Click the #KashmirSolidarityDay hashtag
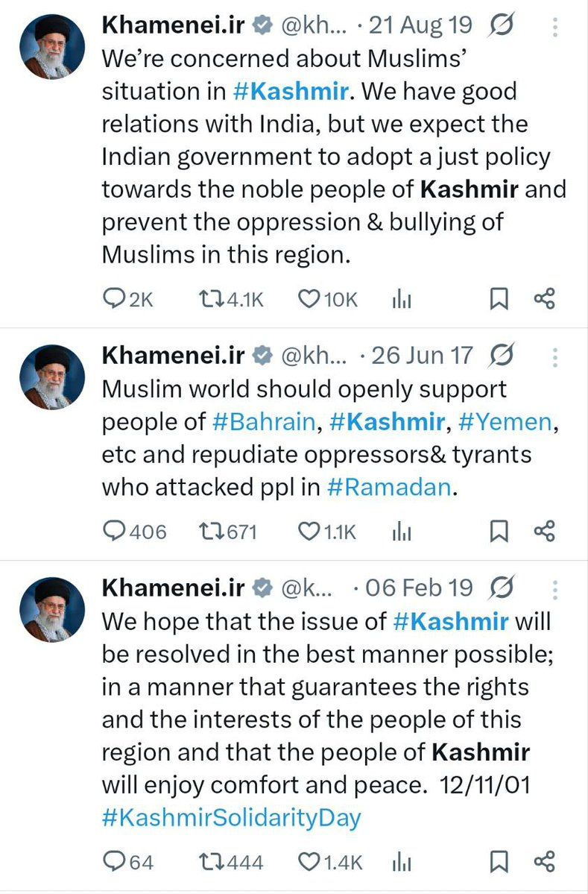 coord(231,816)
